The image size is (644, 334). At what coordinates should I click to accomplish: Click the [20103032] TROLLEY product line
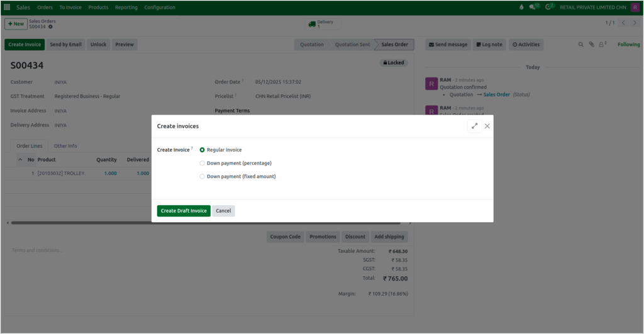coord(62,174)
